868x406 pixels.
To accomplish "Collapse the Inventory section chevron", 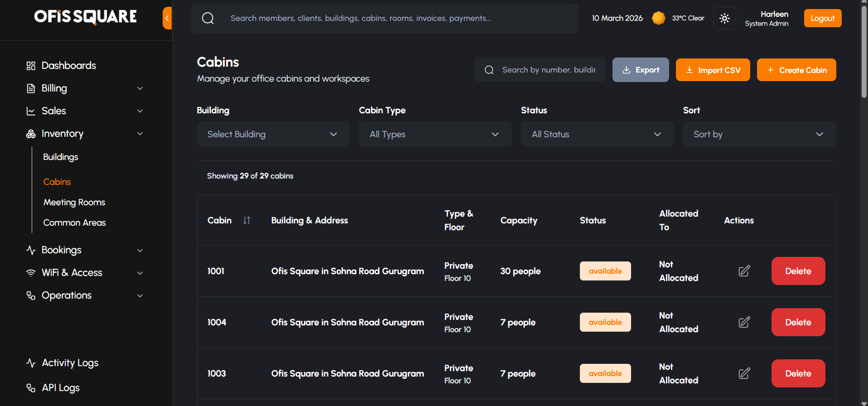I will tap(140, 134).
